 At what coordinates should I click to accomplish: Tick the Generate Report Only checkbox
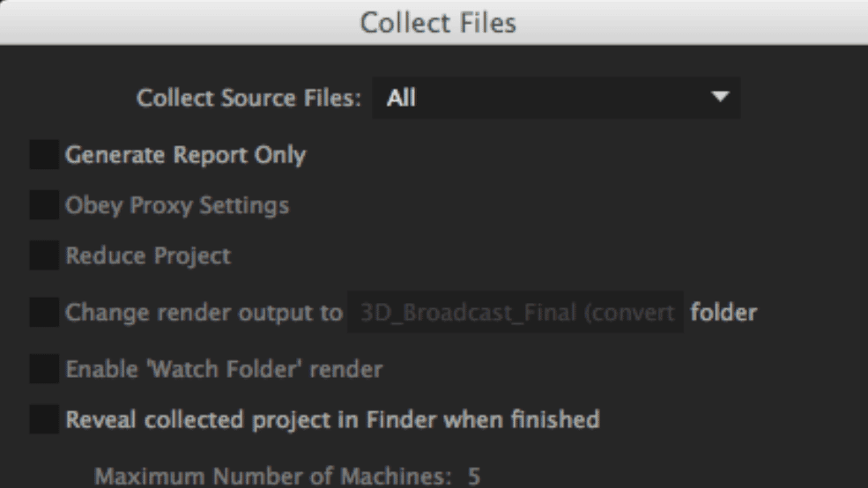click(x=44, y=156)
